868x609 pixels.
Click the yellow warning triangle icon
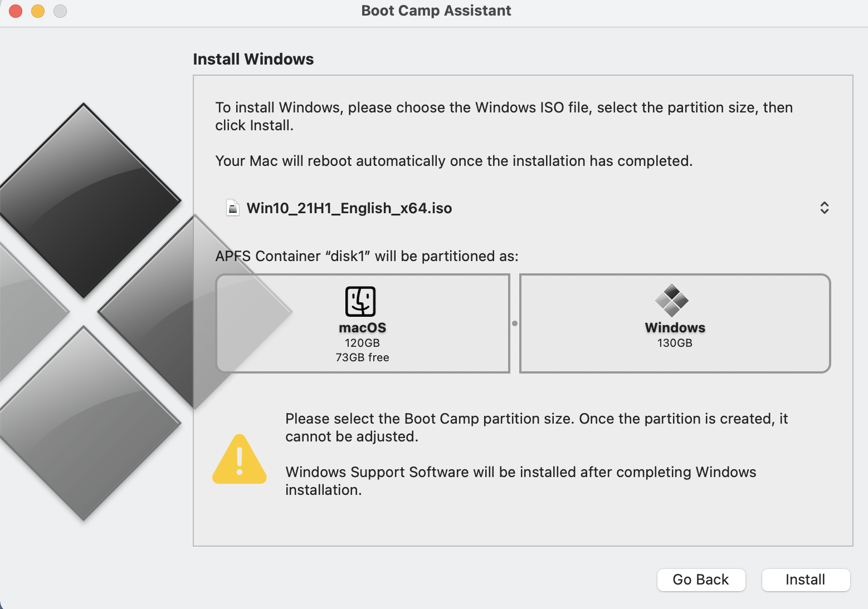[240, 459]
